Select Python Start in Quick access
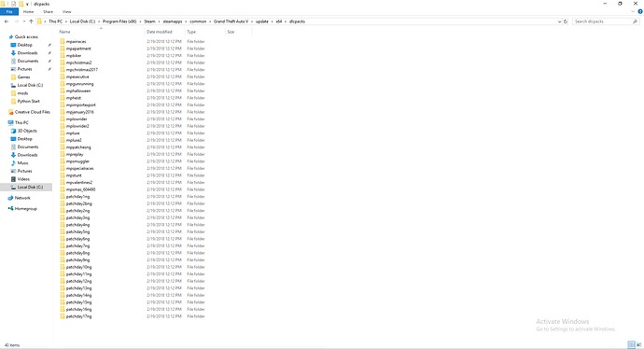Image resolution: width=644 pixels, height=349 pixels. [x=28, y=101]
